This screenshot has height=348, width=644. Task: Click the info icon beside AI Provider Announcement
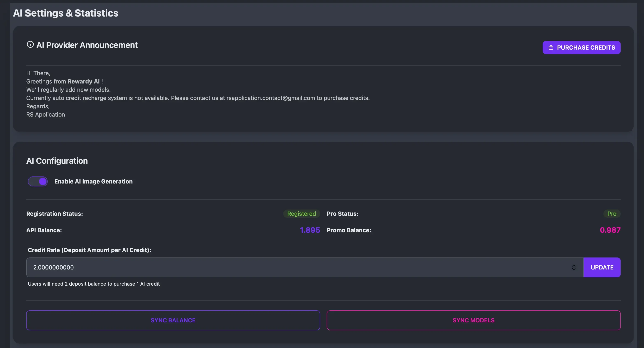(x=30, y=45)
